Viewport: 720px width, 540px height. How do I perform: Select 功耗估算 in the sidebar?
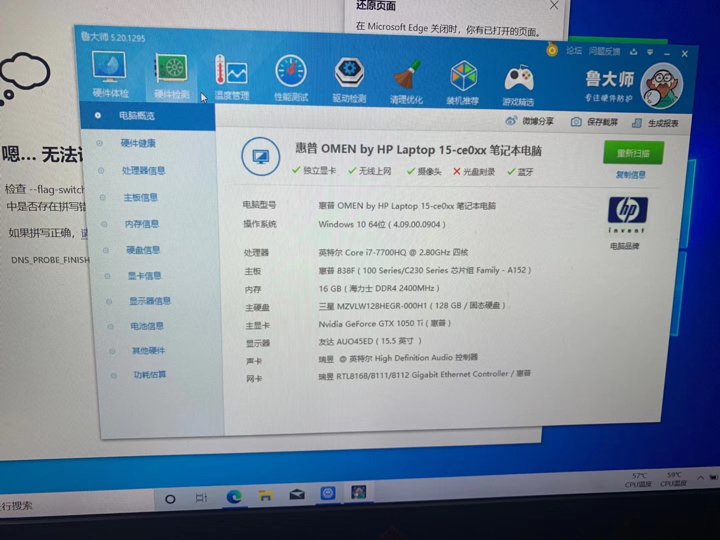(x=150, y=375)
